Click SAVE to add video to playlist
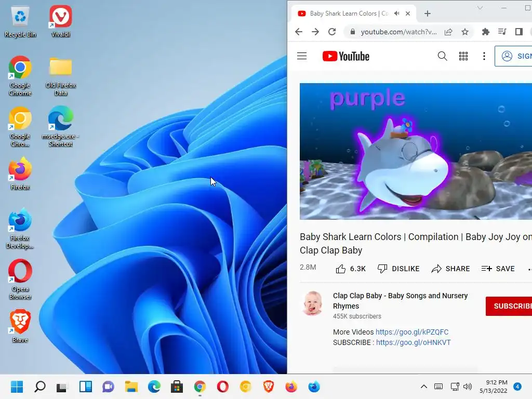Viewport: 532px width, 399px height. (x=498, y=269)
